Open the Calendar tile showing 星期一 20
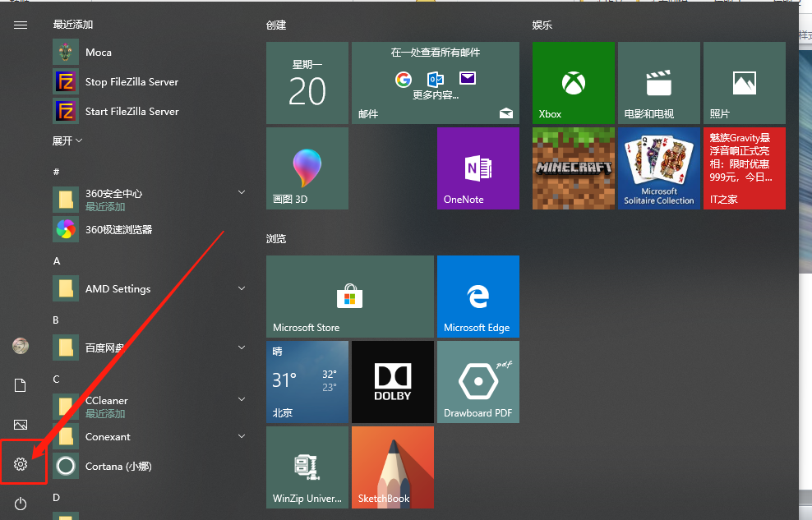 point(307,83)
